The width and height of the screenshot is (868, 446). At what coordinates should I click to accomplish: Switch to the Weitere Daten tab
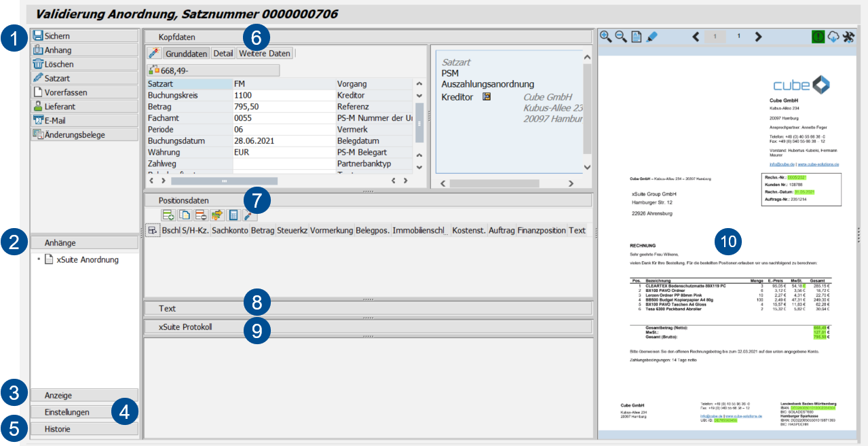tap(265, 53)
